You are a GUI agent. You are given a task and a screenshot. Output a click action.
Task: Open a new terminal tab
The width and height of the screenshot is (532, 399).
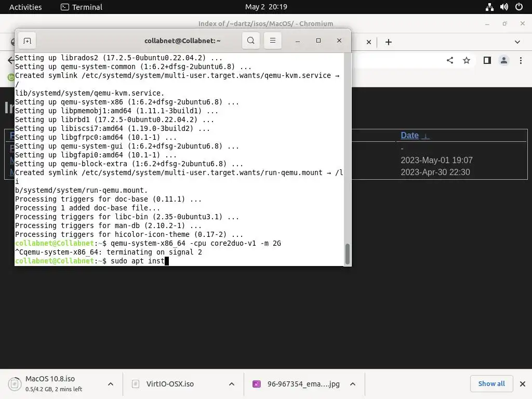click(x=27, y=41)
